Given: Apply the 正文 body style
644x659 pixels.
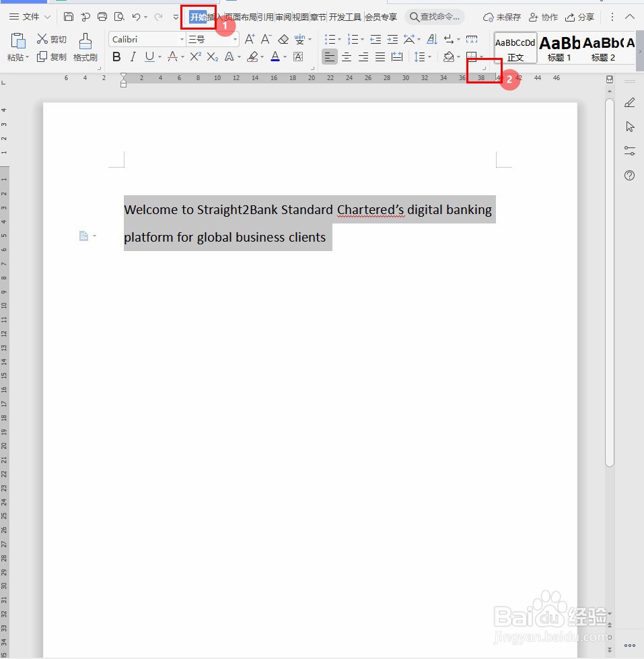Looking at the screenshot, I should [x=515, y=48].
